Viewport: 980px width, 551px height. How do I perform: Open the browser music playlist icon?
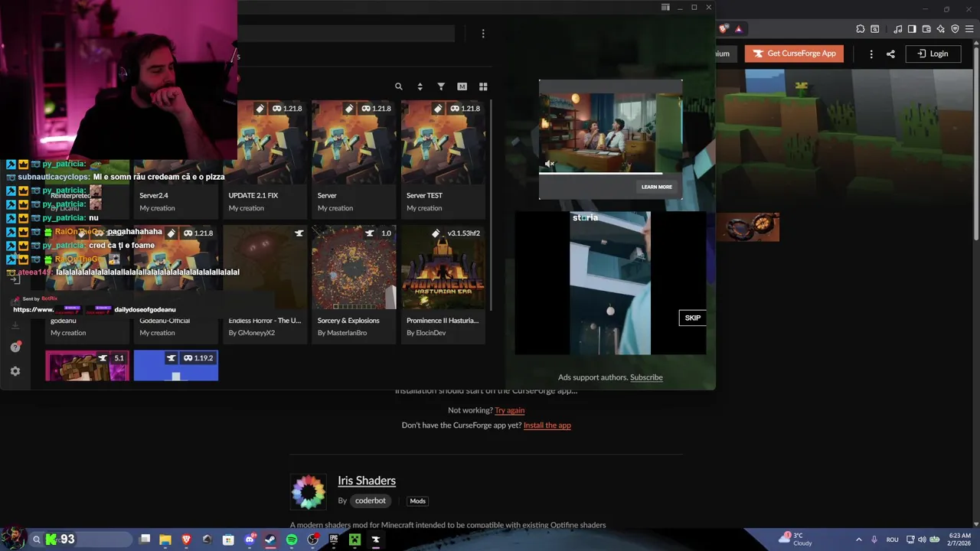[x=897, y=29]
